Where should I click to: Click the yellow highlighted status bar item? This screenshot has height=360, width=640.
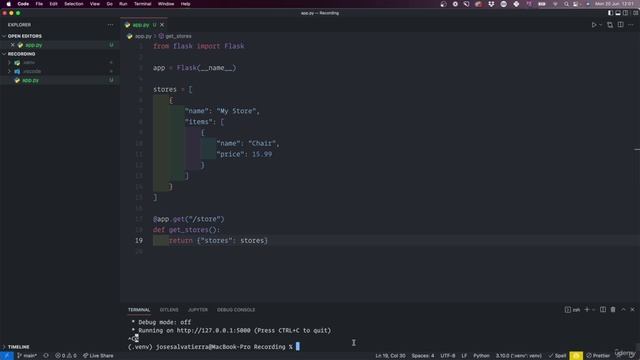pyautogui.click(x=576, y=356)
